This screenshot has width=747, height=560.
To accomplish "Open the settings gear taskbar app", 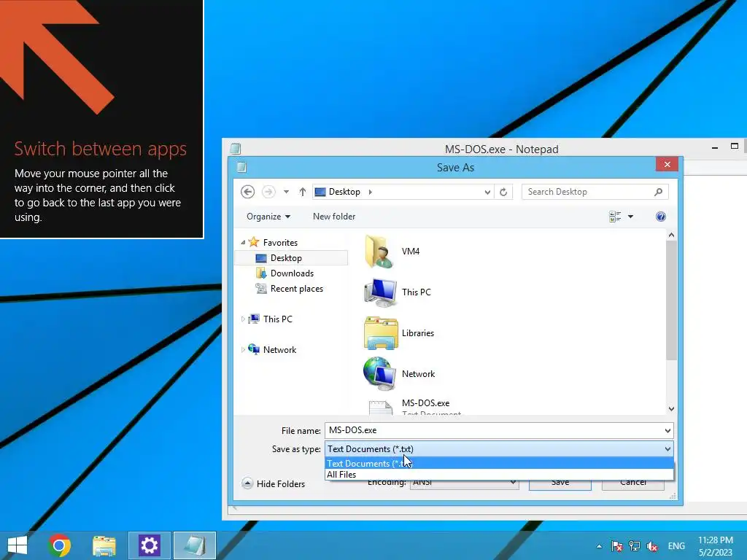I will point(149,545).
